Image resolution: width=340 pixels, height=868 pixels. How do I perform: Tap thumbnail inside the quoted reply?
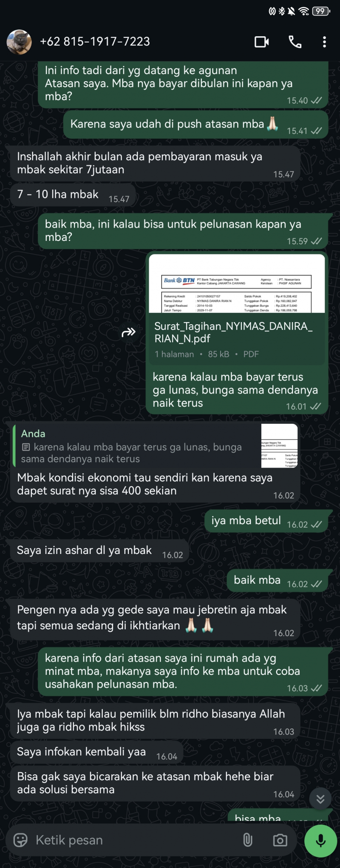(x=279, y=446)
